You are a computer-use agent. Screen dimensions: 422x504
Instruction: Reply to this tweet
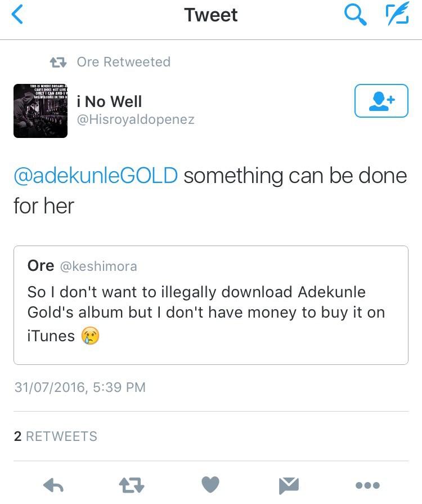(x=53, y=485)
